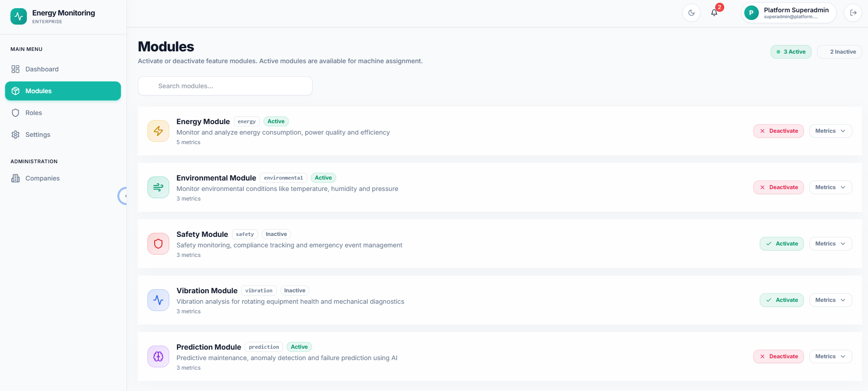Open the Platform Superadmin account name

point(796,10)
